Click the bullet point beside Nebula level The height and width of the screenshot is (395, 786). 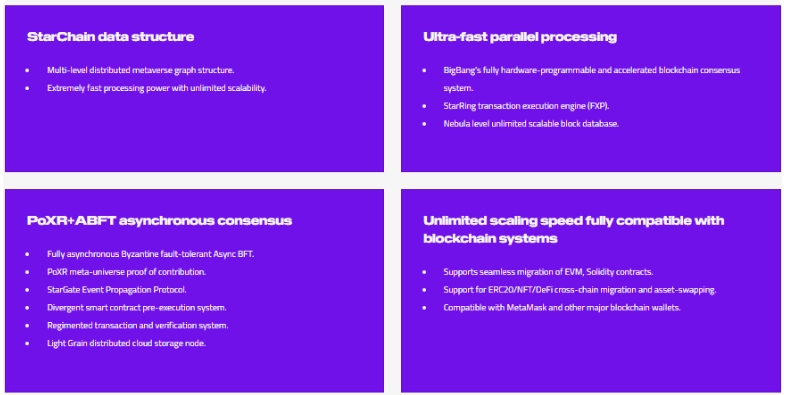pyautogui.click(x=424, y=124)
